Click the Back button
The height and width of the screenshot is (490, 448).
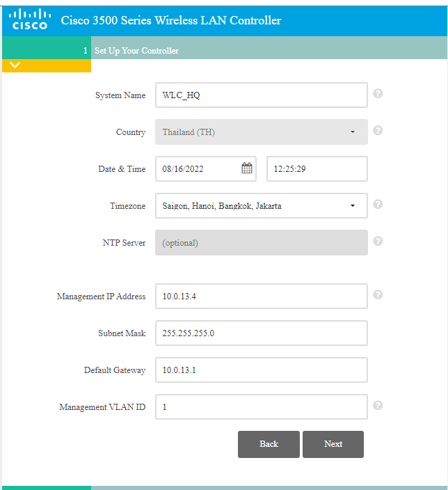coord(269,444)
